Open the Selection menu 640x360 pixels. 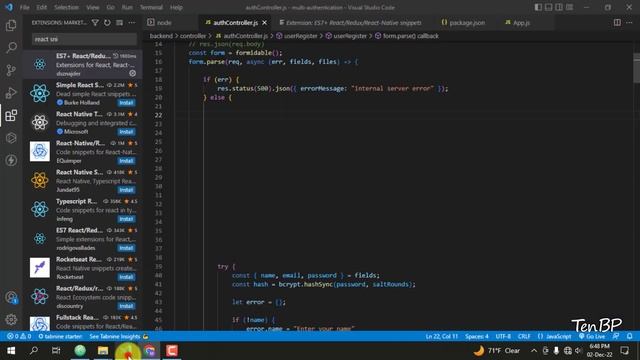tap(67, 7)
